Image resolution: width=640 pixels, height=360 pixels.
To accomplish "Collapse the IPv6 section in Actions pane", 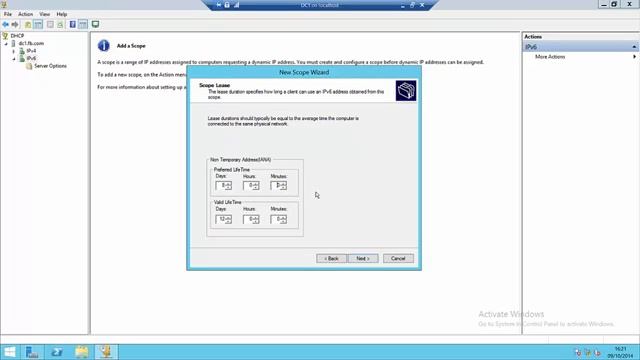I will pos(634,47).
